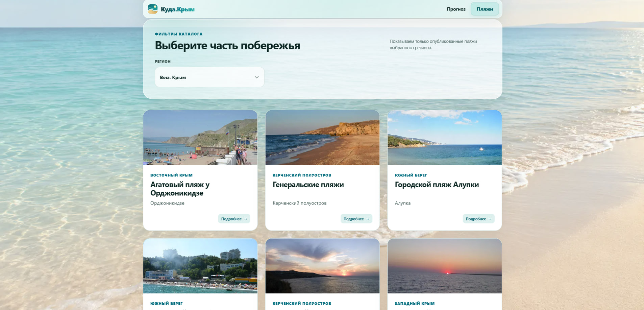Click the Западный Крым region label
The width and height of the screenshot is (644, 310).
click(x=415, y=304)
